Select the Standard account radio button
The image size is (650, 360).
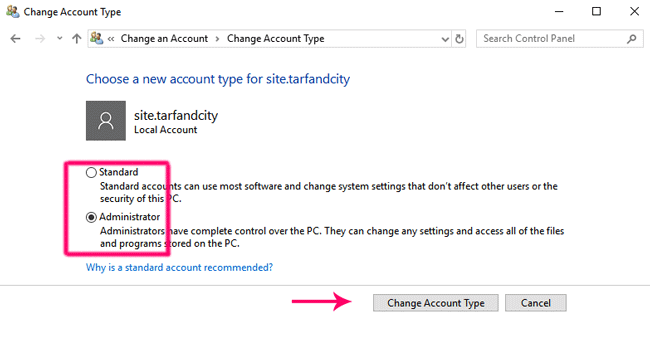[91, 172]
